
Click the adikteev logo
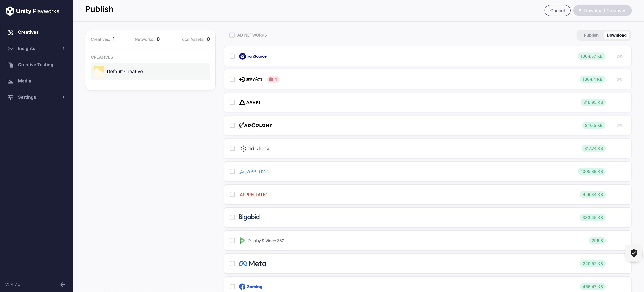click(255, 148)
